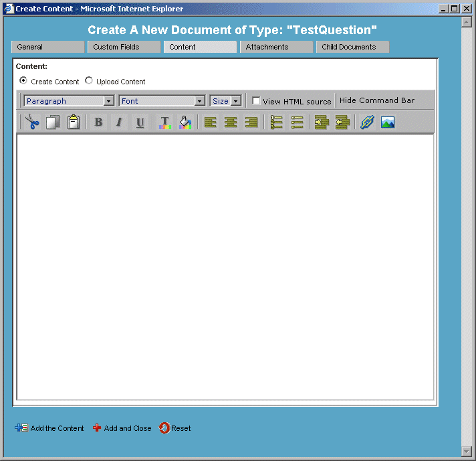Click the scrollbar up arrow
This screenshot has height=461, width=476.
[466, 22]
